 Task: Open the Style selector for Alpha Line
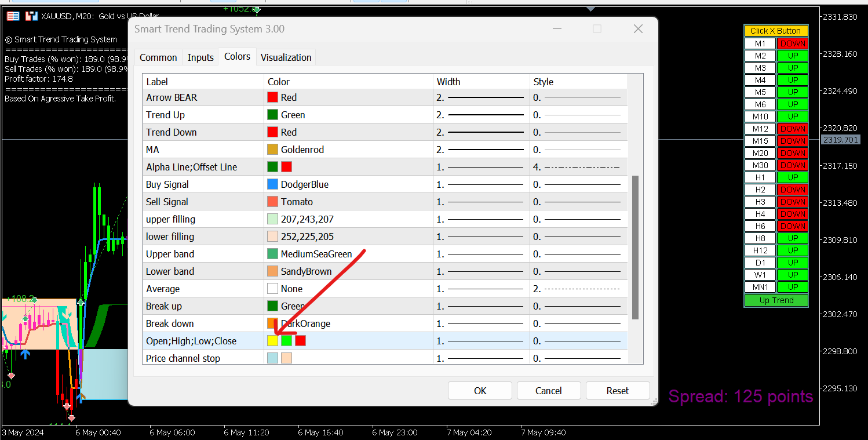coord(578,167)
